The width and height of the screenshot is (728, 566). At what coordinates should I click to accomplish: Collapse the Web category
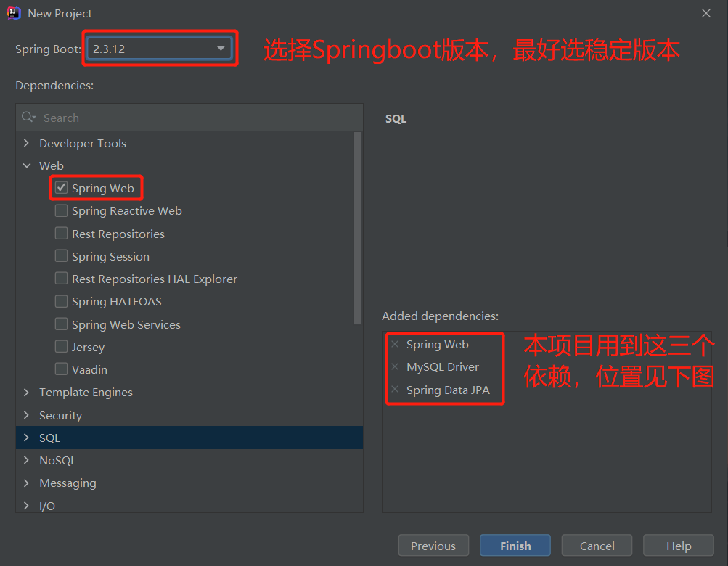(27, 165)
